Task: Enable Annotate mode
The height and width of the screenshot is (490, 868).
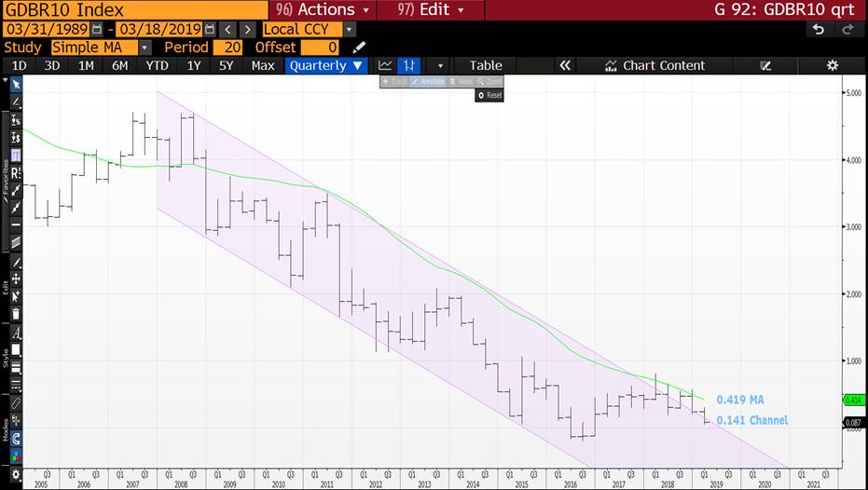Action: tap(427, 82)
